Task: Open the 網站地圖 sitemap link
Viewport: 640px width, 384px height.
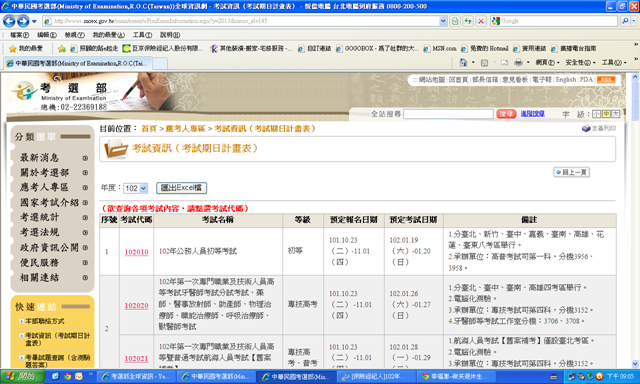Action: tap(431, 80)
